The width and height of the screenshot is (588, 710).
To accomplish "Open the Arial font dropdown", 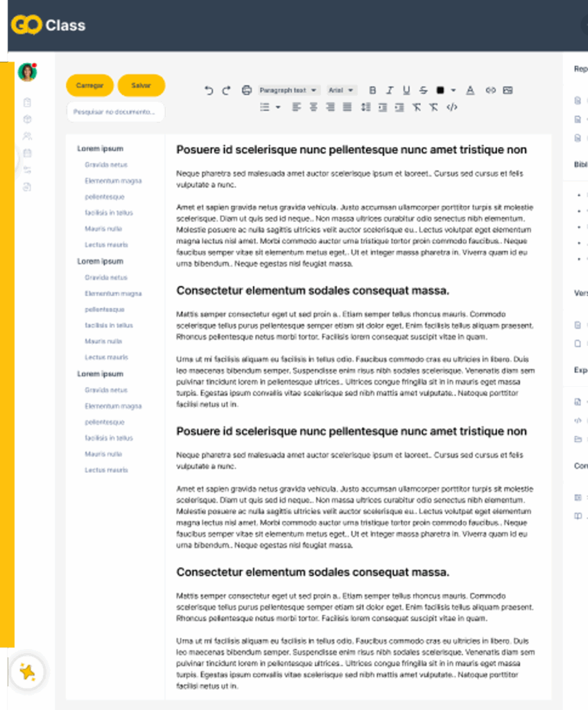I will click(341, 90).
